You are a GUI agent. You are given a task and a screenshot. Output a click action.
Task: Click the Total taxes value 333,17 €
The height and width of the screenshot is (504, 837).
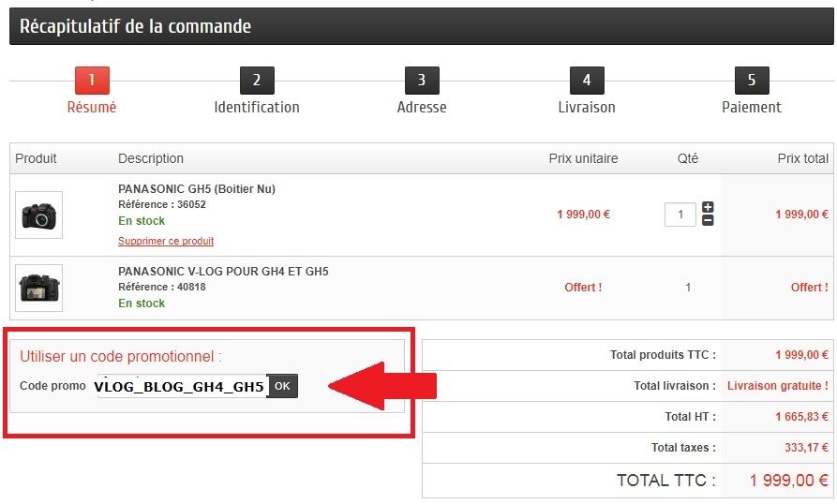point(806,448)
